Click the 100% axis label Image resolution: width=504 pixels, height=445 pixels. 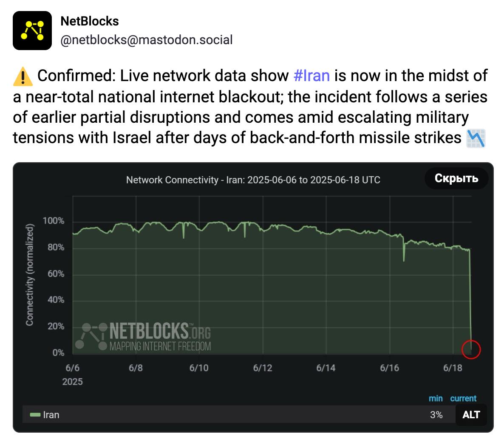[54, 221]
